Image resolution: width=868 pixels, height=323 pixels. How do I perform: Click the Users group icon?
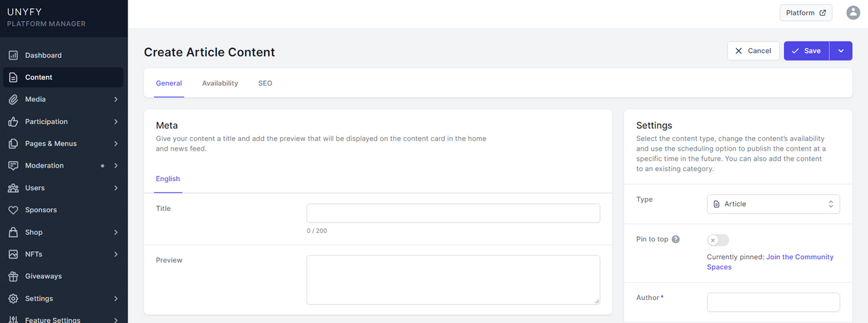click(x=13, y=188)
